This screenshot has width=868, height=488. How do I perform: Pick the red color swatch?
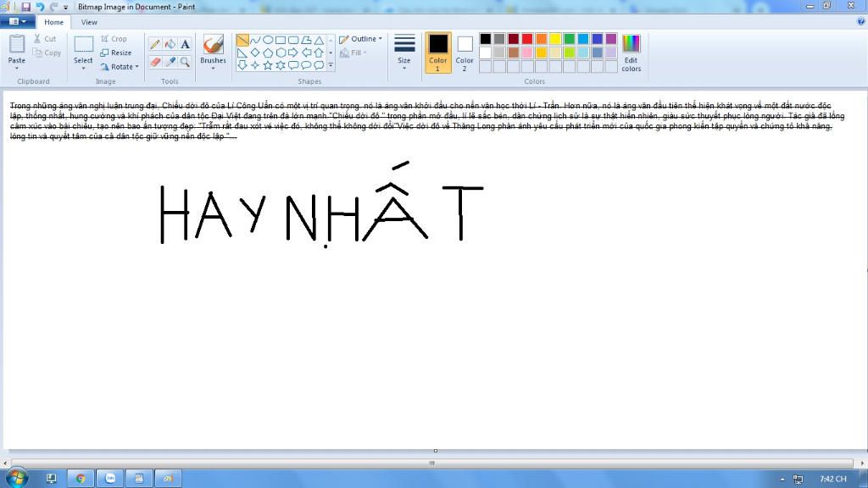[527, 39]
